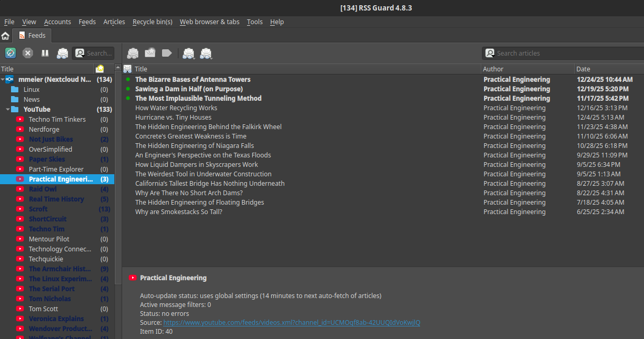Toggle unread dot for 'The Bizarre Bases of Antenna Towers'

tap(129, 79)
